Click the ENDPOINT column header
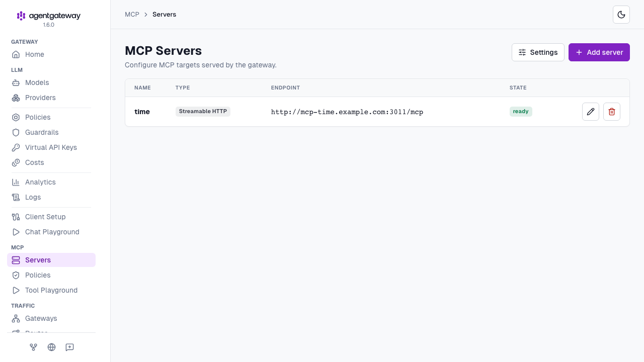644x362 pixels. tap(285, 88)
